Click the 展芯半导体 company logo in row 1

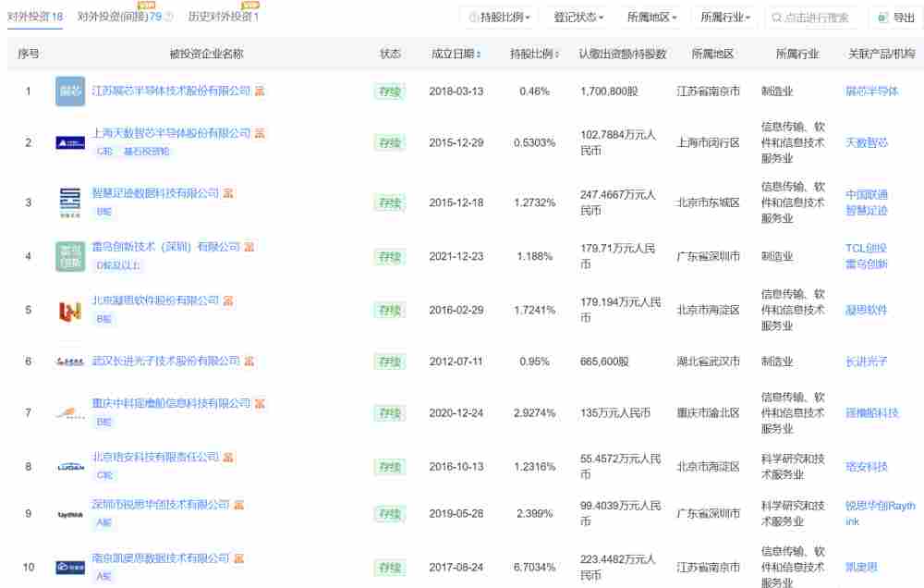click(x=69, y=92)
